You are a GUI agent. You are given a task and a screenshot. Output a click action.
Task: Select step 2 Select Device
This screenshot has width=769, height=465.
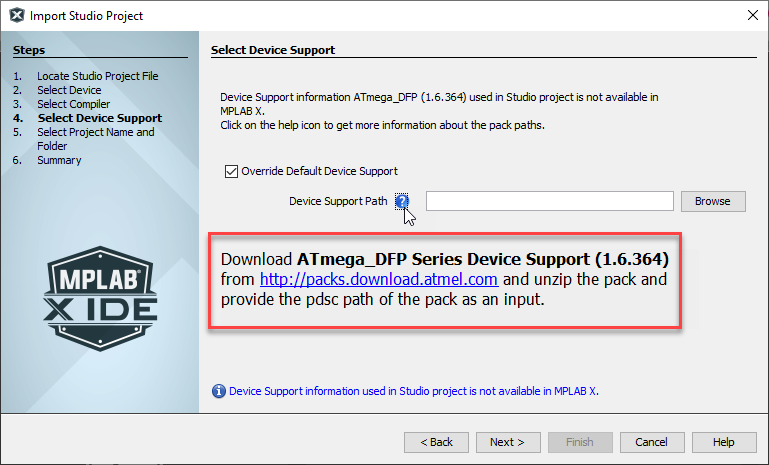pyautogui.click(x=69, y=90)
